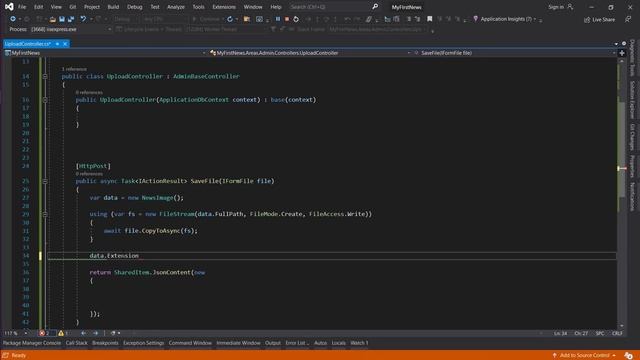Restart the debugging session icon

click(x=296, y=19)
